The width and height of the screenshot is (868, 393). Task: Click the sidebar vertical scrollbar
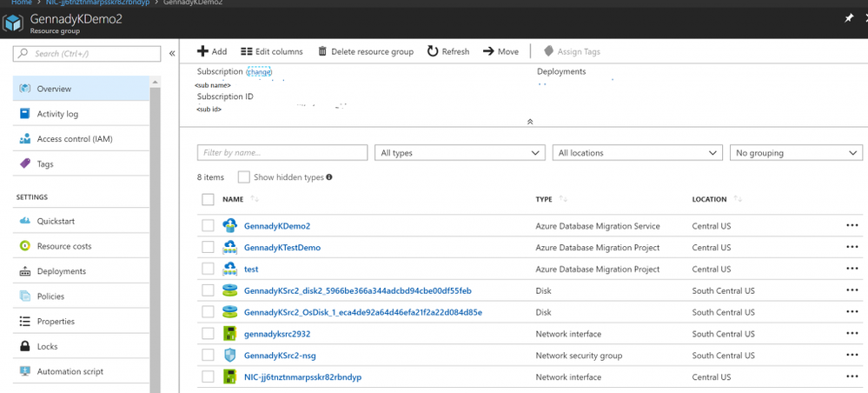[x=156, y=235]
